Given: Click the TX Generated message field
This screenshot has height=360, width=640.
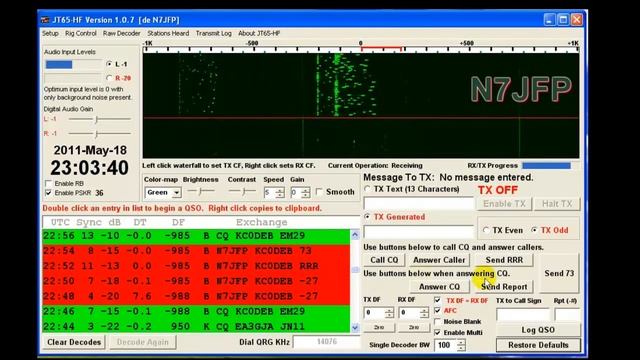Looking at the screenshot, I should (418, 232).
